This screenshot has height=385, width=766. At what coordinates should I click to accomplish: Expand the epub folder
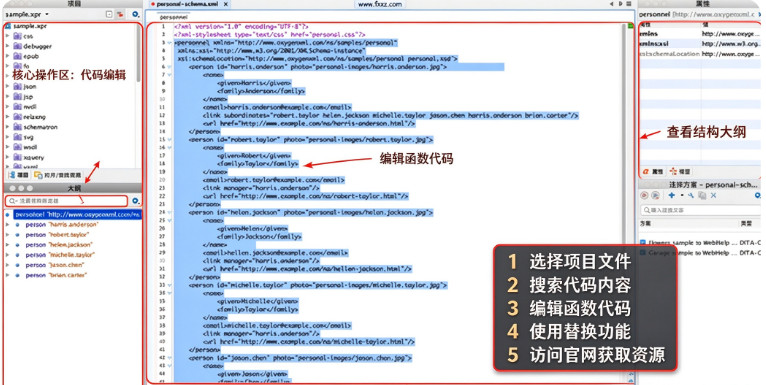click(7, 56)
